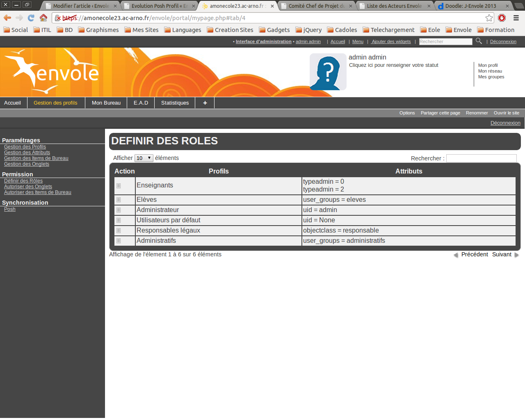The image size is (525, 420).
Task: Open Gestion des Attributs link in sidebar
Action: tap(27, 153)
